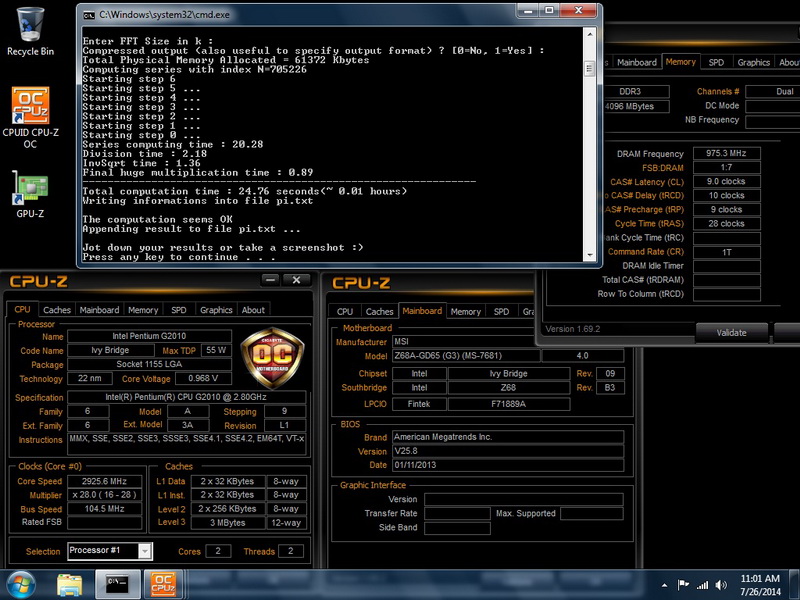Click the Level 3 cache value 3 MBytes
The image size is (800, 600).
(228, 522)
